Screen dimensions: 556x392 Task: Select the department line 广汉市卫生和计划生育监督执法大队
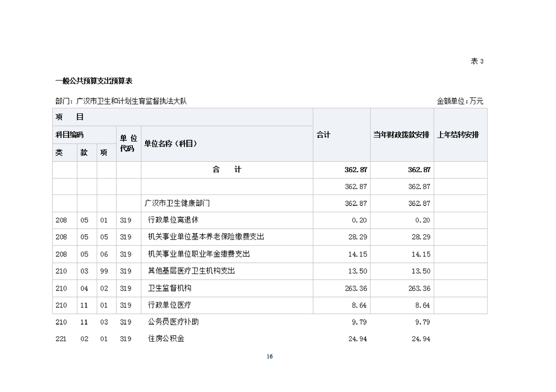coord(121,101)
